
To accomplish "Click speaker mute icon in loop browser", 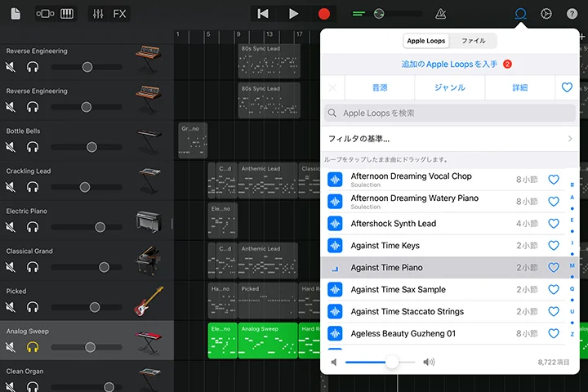I will (x=334, y=362).
